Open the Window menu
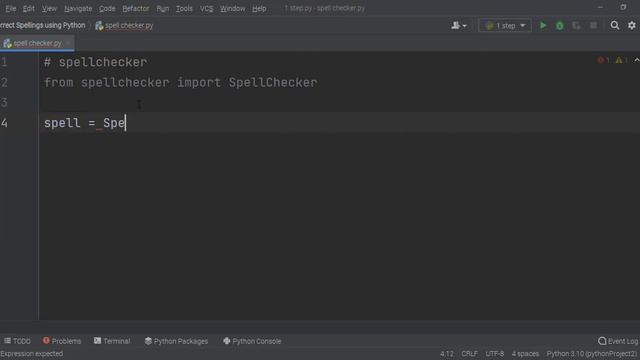This screenshot has width=640, height=360. (x=232, y=8)
